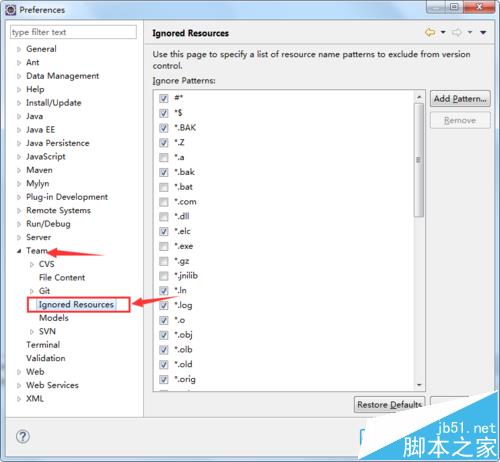Select Java Persistence item
Image resolution: width=500 pixels, height=462 pixels.
coord(58,143)
